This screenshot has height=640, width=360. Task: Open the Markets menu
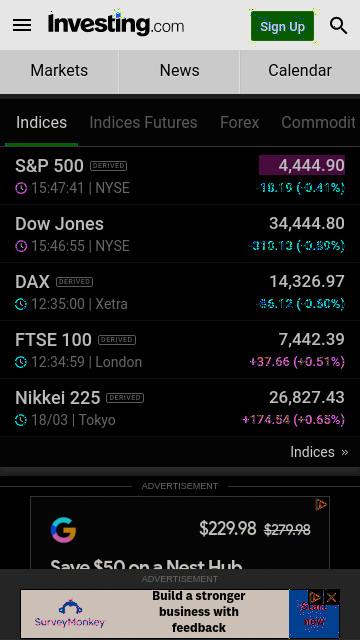[x=59, y=71]
